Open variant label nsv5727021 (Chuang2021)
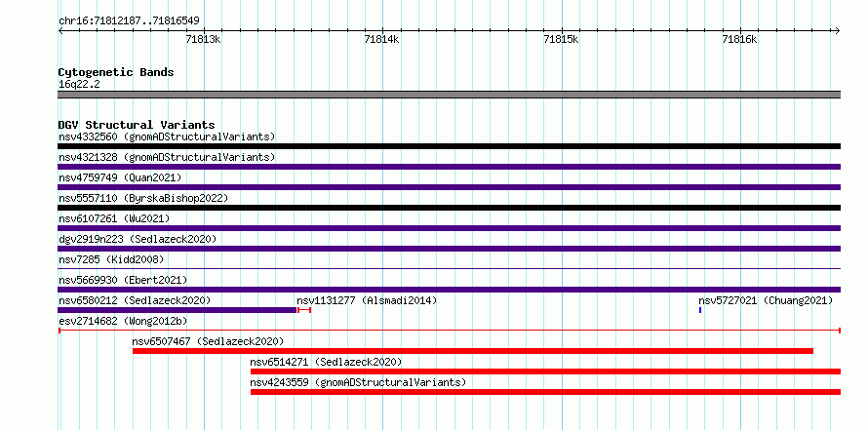The width and height of the screenshot is (868, 430). [766, 300]
